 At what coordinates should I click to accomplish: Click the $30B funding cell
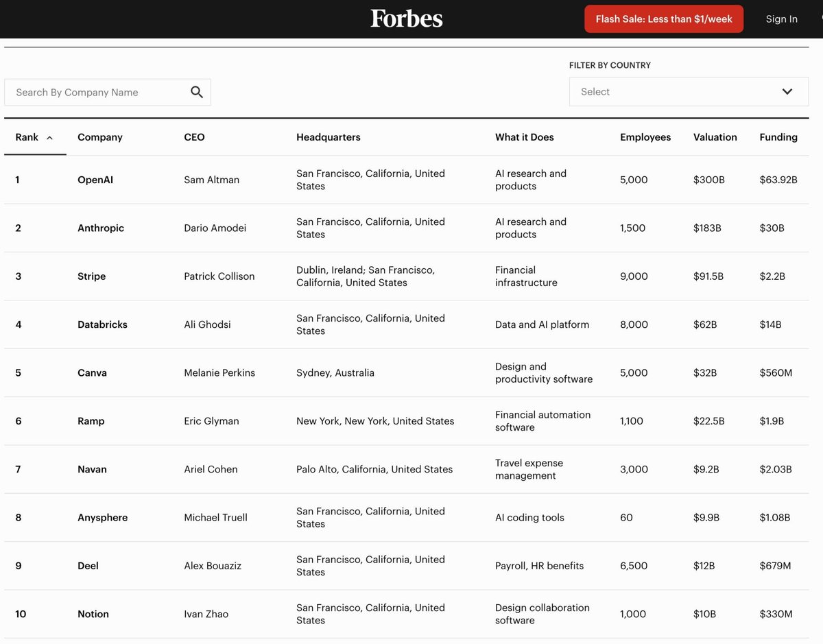coord(772,228)
